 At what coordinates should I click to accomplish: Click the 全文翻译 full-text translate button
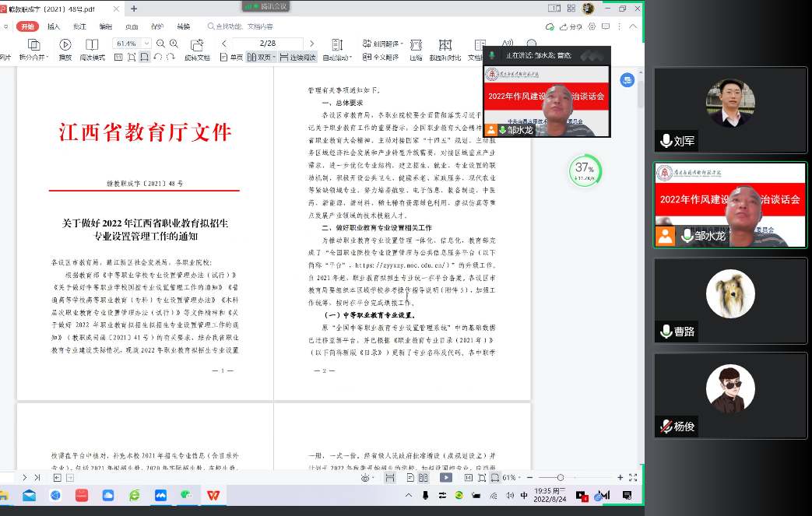[381, 58]
